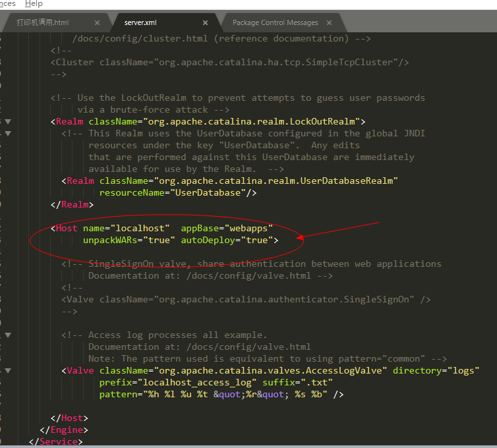Collapse the 'Access log processes' comment fold
This screenshot has width=497, height=448.
click(x=9, y=335)
